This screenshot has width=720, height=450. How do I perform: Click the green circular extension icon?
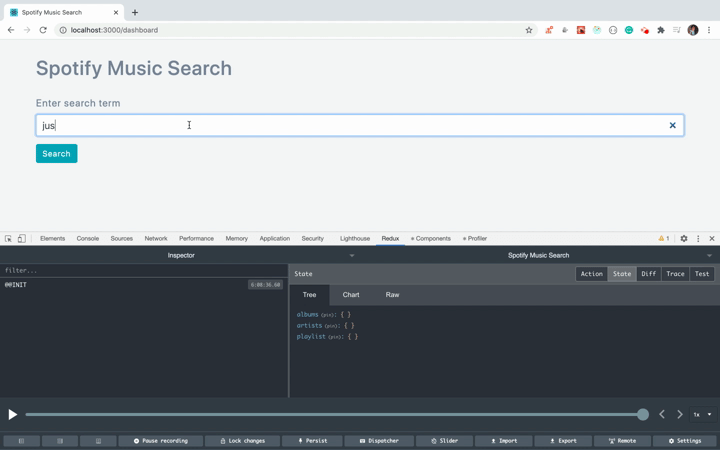[629, 30]
